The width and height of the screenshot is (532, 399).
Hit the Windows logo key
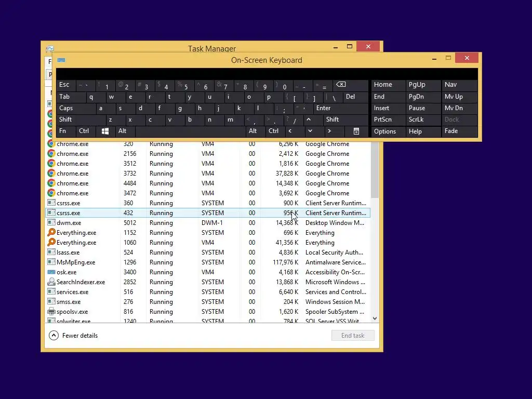tap(105, 131)
